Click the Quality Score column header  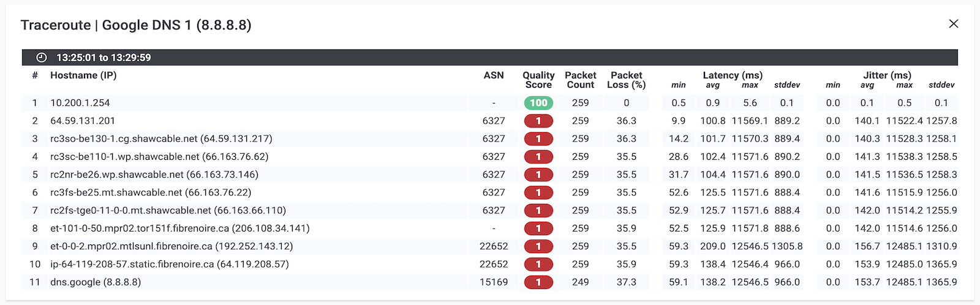pyautogui.click(x=538, y=80)
